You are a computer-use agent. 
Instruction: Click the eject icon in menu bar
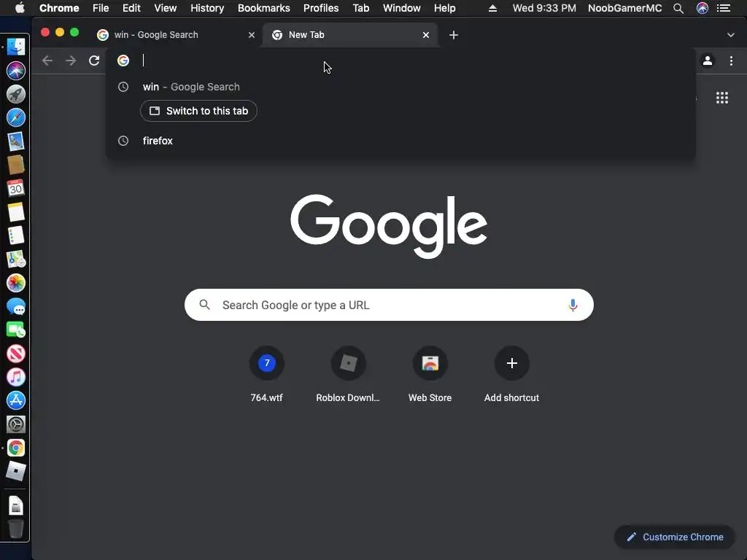(492, 8)
